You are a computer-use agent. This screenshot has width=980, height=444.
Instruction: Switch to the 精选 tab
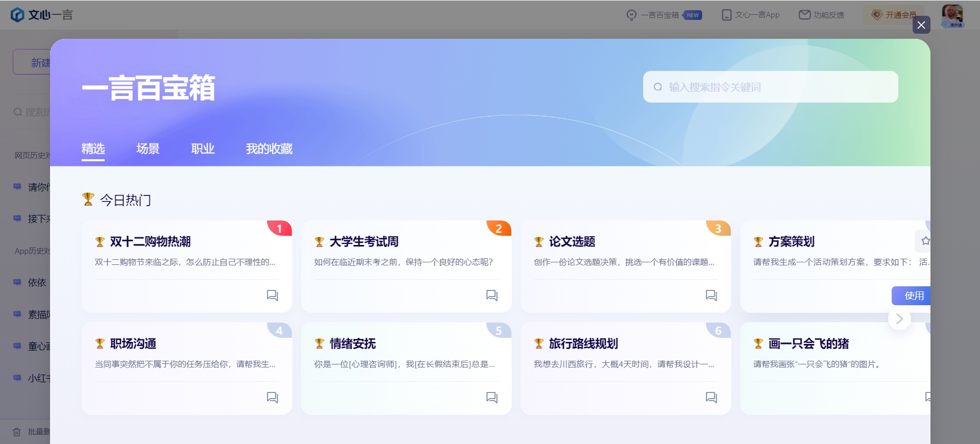coord(93,149)
